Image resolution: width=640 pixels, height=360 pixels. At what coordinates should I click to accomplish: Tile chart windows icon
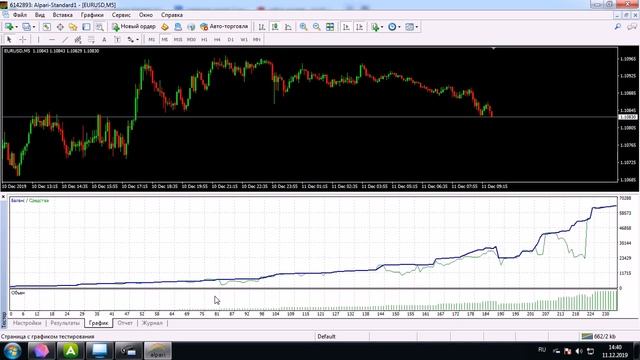[330, 27]
